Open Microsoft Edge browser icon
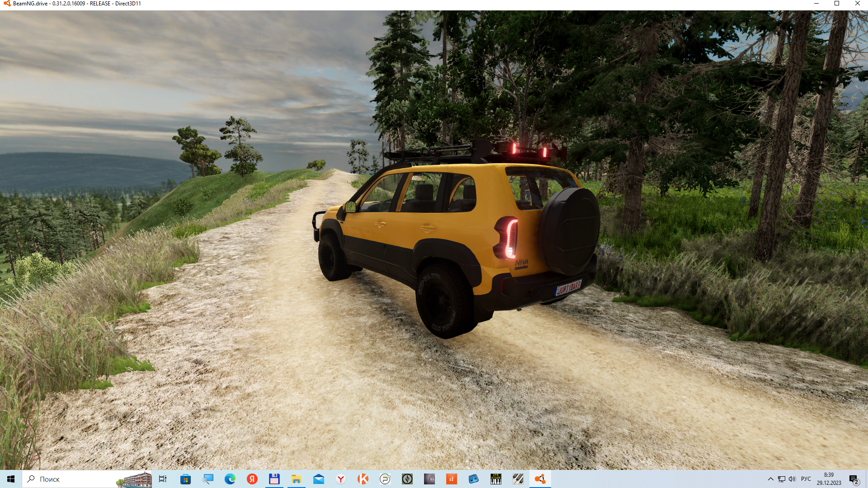Viewport: 868px width, 488px height. tap(230, 479)
